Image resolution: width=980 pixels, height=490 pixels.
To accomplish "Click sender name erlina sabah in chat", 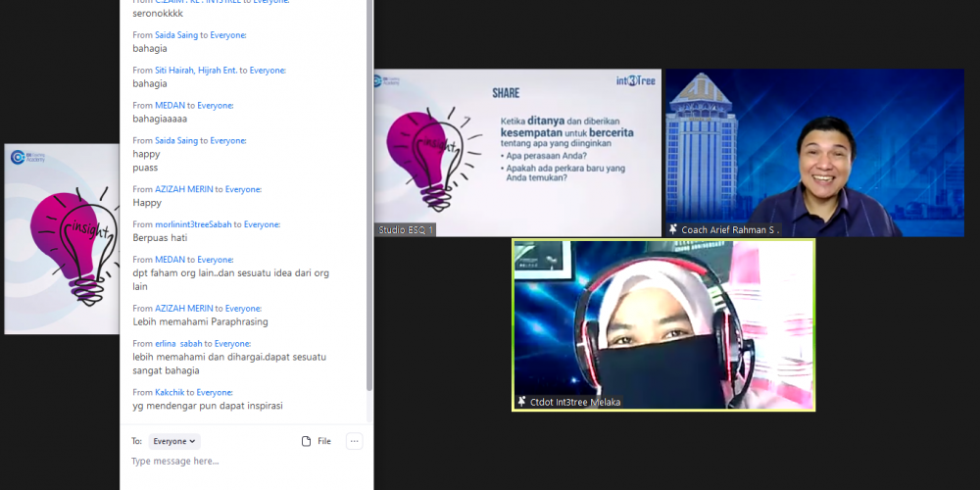I will [x=178, y=344].
